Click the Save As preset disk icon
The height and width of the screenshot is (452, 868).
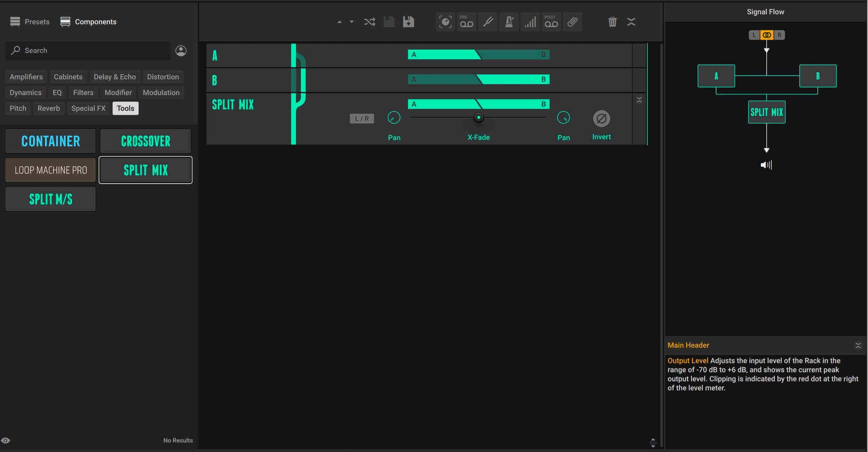click(x=408, y=22)
